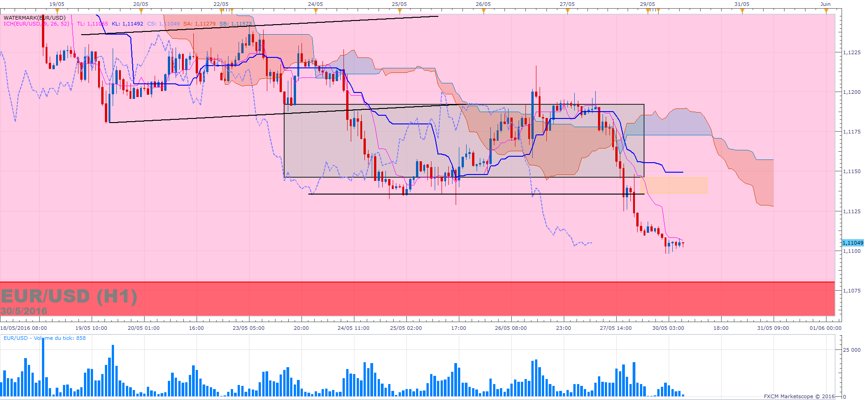Click the orange marker under Juin
The image size is (868, 400).
(x=826, y=11)
